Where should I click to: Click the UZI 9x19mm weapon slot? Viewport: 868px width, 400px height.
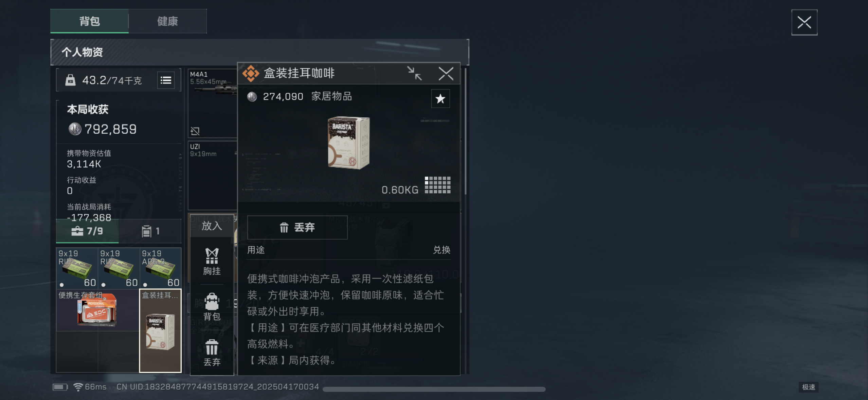pos(213,175)
